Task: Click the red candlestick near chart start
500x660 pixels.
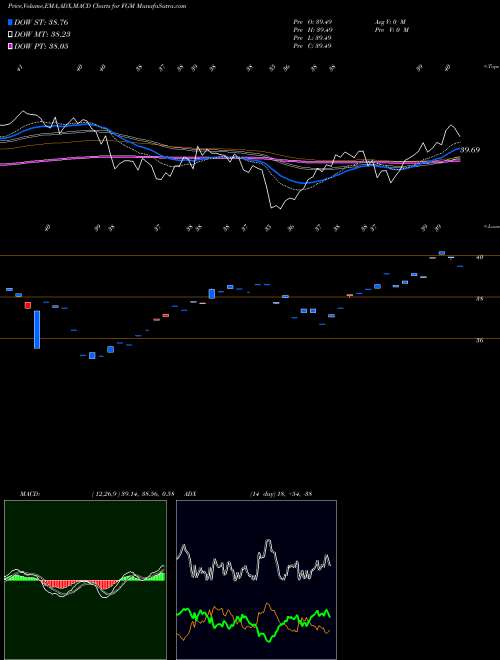Action: click(28, 305)
